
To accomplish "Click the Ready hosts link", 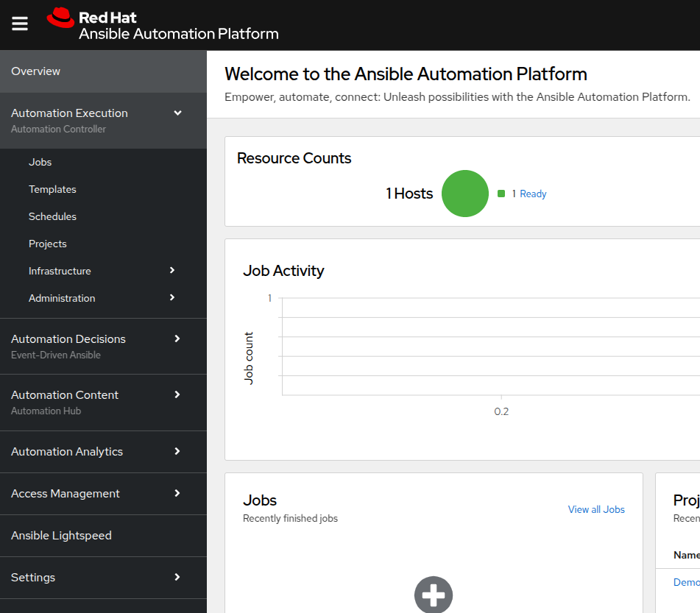I will tap(533, 194).
